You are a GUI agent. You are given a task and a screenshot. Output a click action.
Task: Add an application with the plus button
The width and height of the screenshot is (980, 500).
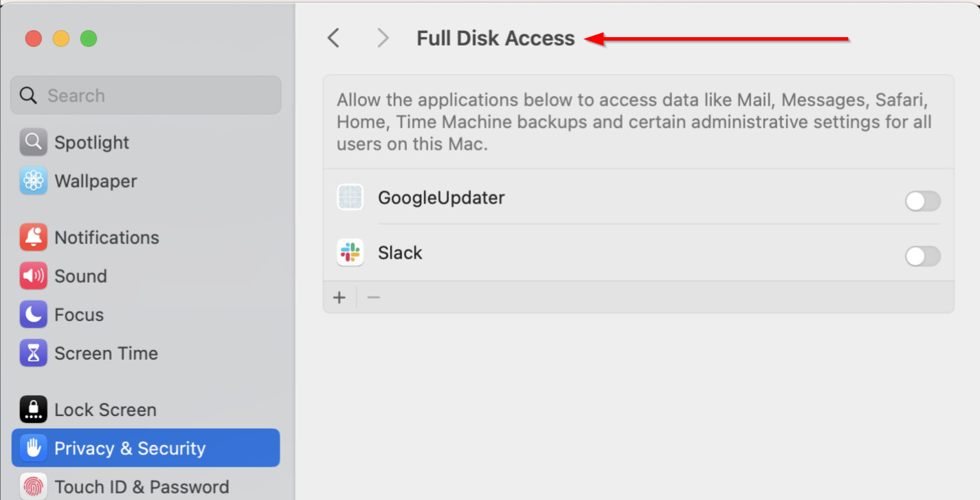pos(339,297)
